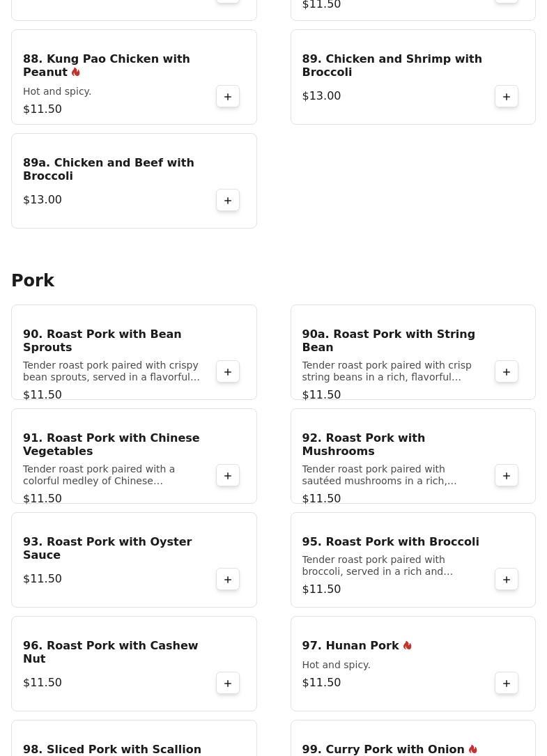Image resolution: width=547 pixels, height=756 pixels.
Task: Click spicy flame icon next to Hunan Pork
Action: [408, 646]
